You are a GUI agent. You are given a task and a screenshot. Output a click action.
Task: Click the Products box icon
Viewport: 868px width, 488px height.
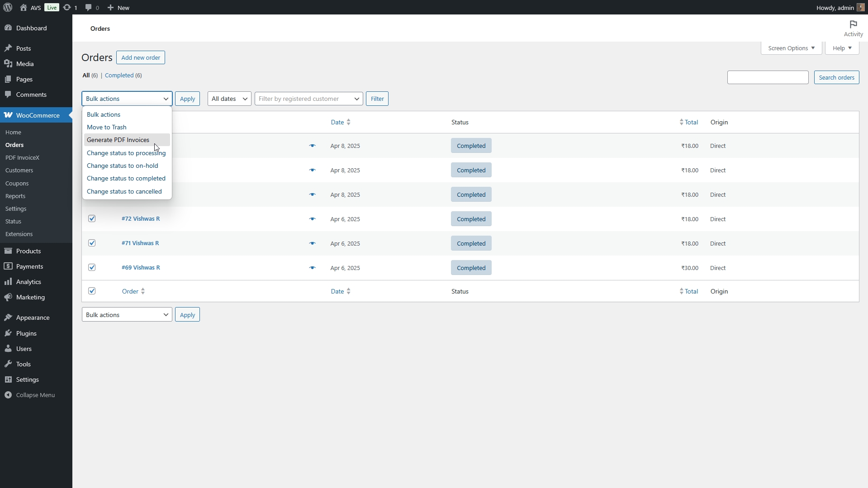click(8, 251)
